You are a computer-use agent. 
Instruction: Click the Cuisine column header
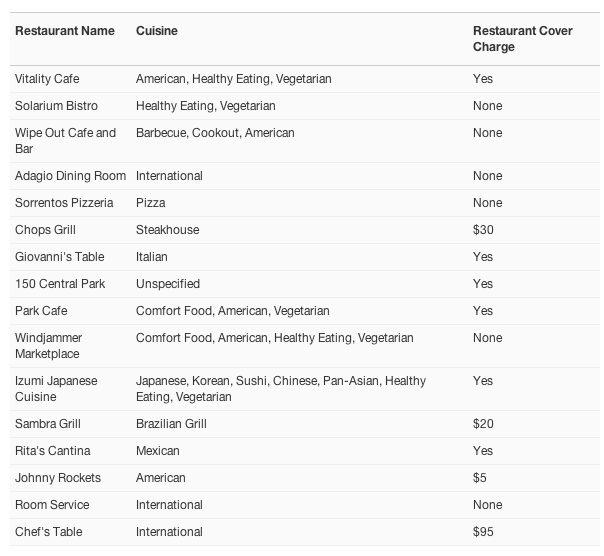coord(157,31)
